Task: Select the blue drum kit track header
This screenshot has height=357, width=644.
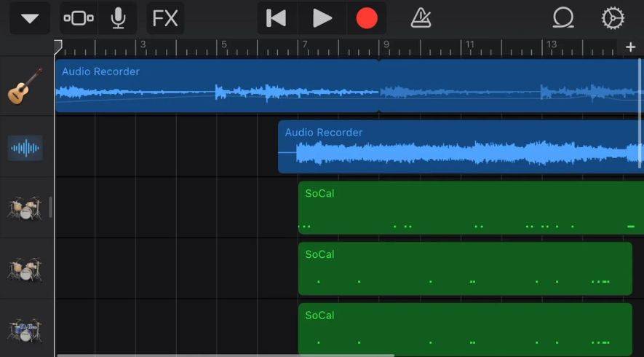Action: [x=26, y=329]
